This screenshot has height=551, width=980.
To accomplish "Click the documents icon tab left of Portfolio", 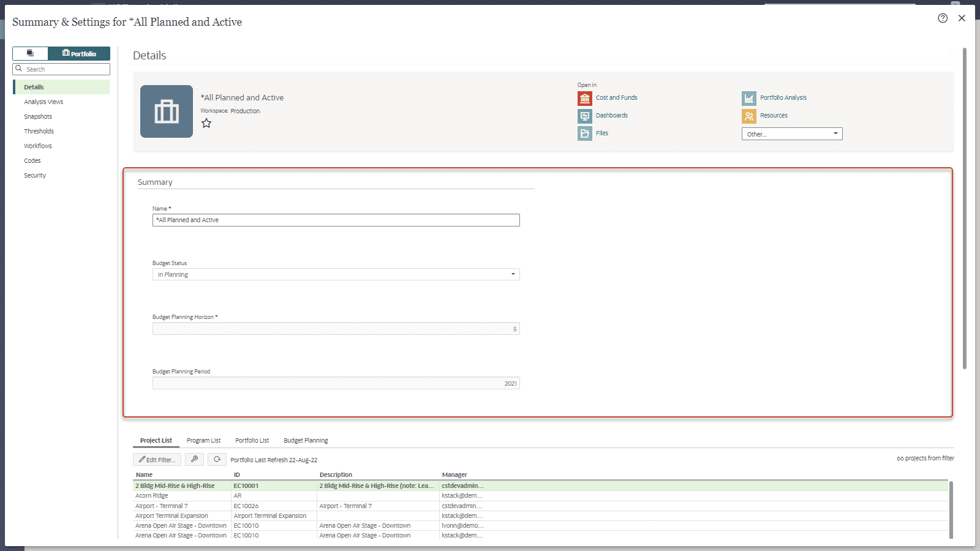I will pos(30,53).
